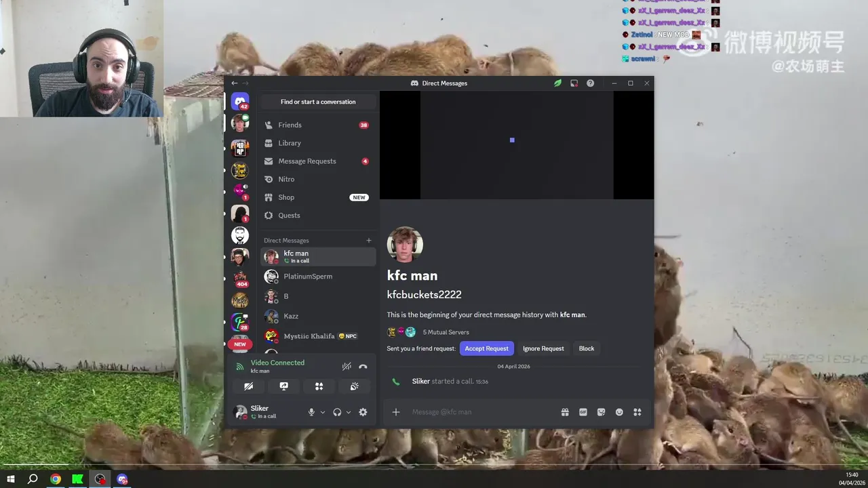This screenshot has height=488, width=868.
Task: Open the Inbox icon in title bar
Action: pos(574,83)
